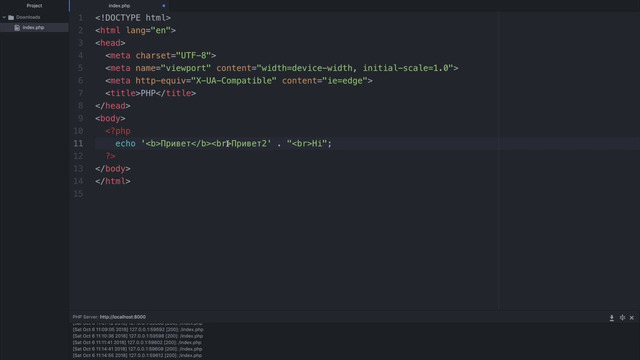The height and width of the screenshot is (360, 640).
Task: Close the PHP Server panel
Action: pyautogui.click(x=631, y=318)
